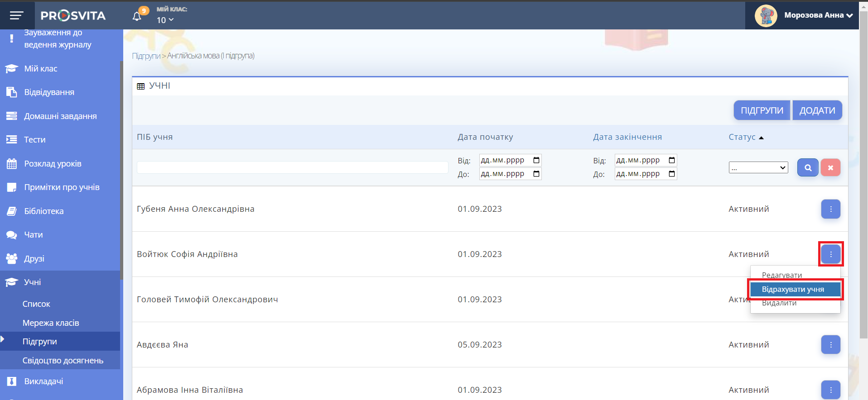
Task: Select 'Відрахувати учня' from context menu
Action: coord(793,290)
